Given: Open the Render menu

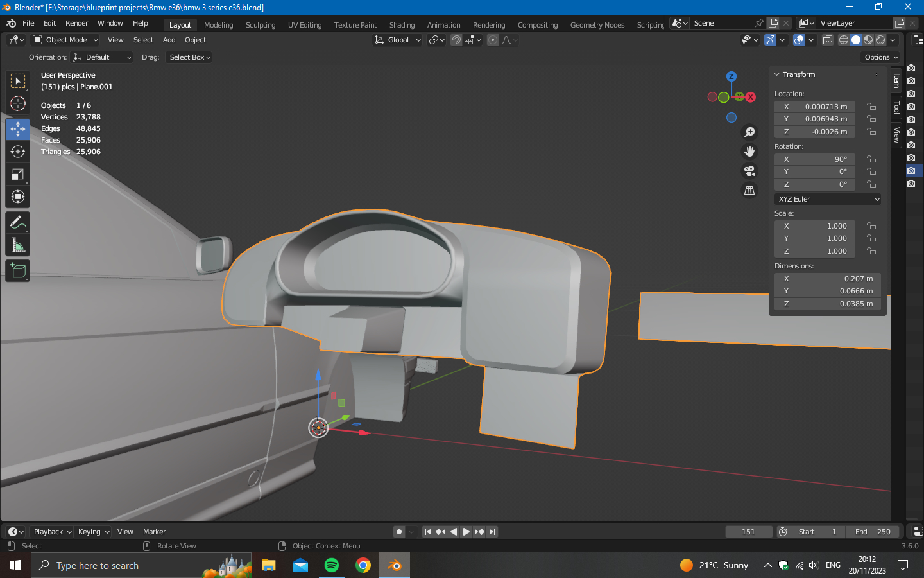Looking at the screenshot, I should [x=76, y=23].
